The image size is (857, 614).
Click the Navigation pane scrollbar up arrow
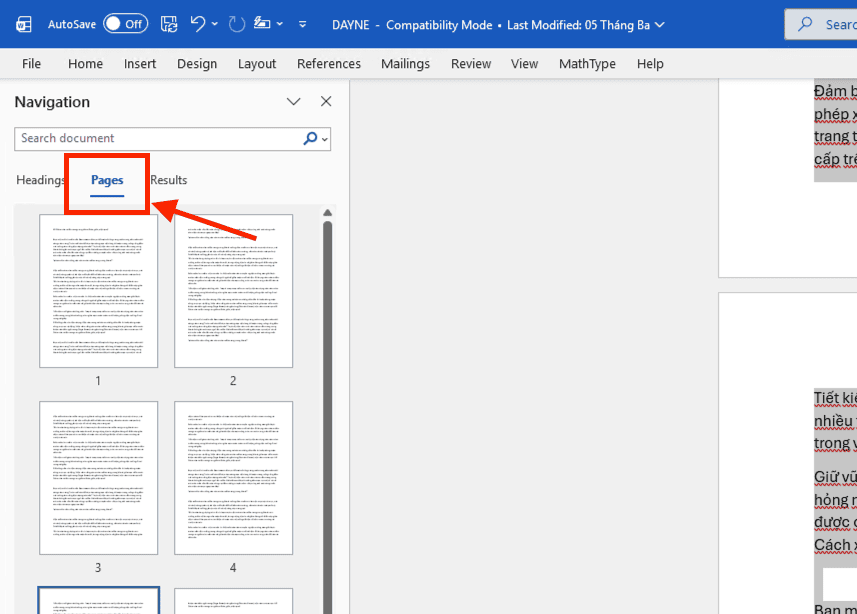click(327, 213)
